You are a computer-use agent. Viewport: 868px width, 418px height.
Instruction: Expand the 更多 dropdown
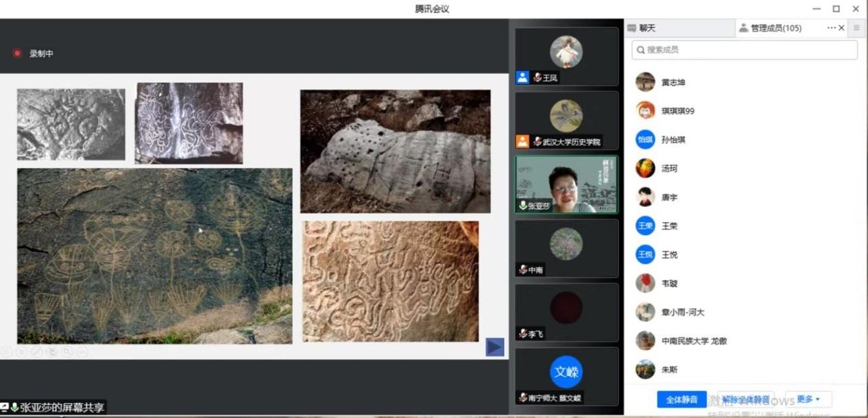[808, 399]
